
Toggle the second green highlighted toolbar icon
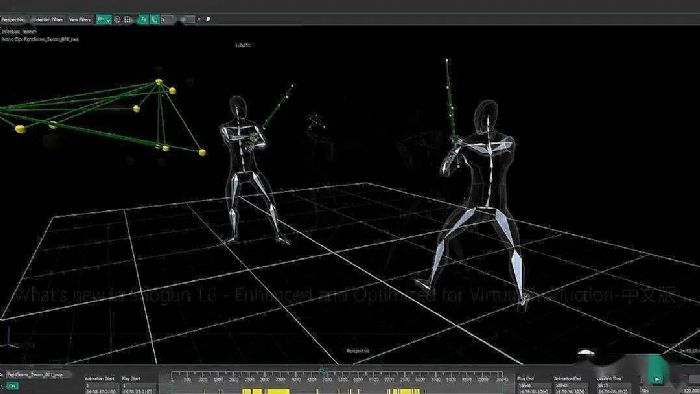154,20
